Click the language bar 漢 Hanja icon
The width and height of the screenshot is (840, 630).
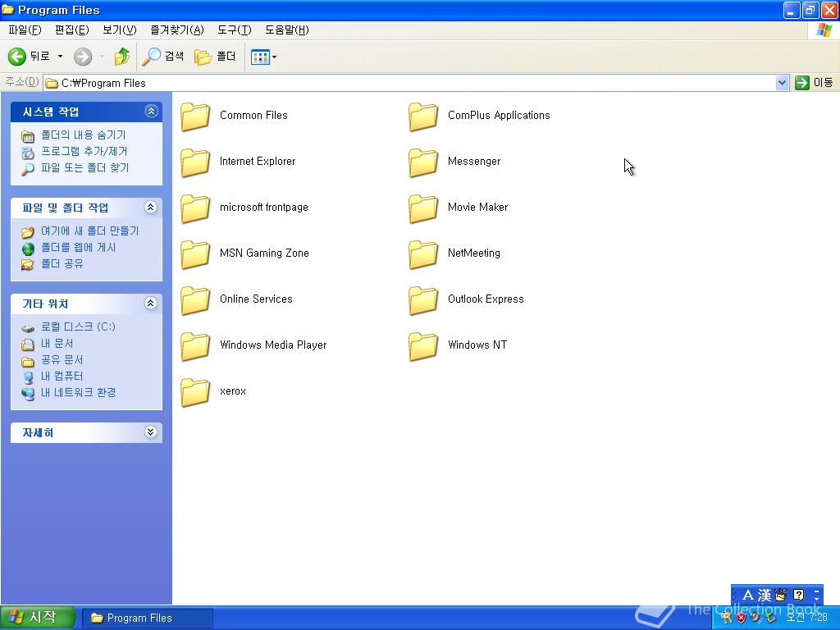coord(765,596)
